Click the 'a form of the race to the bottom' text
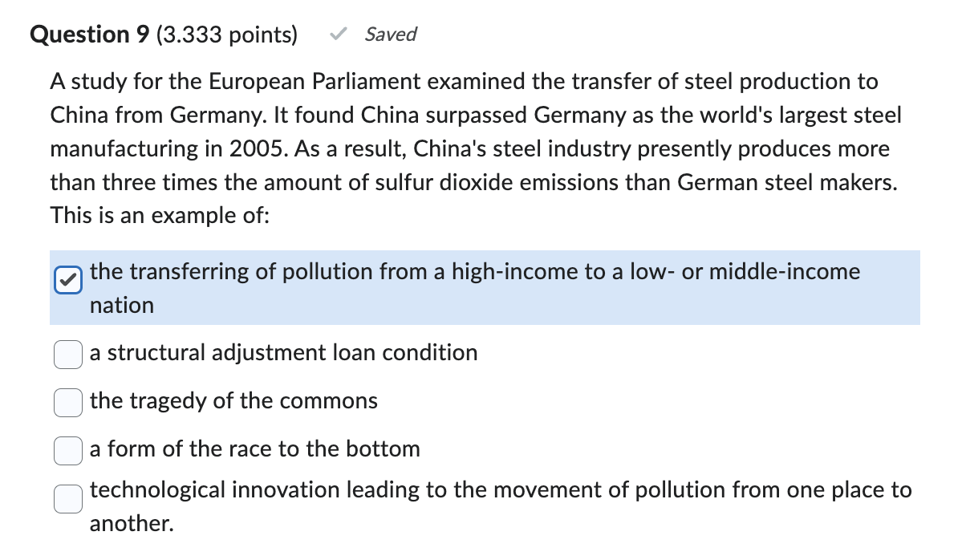966x560 pixels. pyautogui.click(x=255, y=449)
